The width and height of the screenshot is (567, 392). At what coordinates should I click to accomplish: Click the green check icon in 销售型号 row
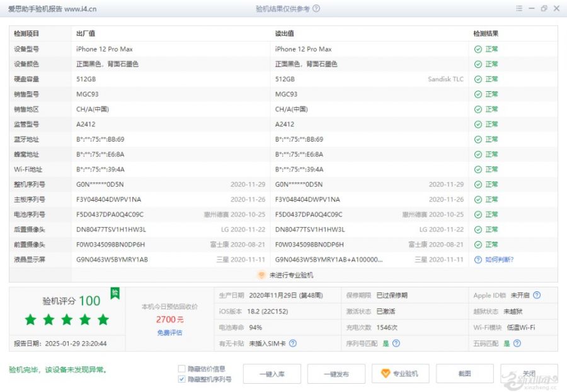click(x=478, y=94)
